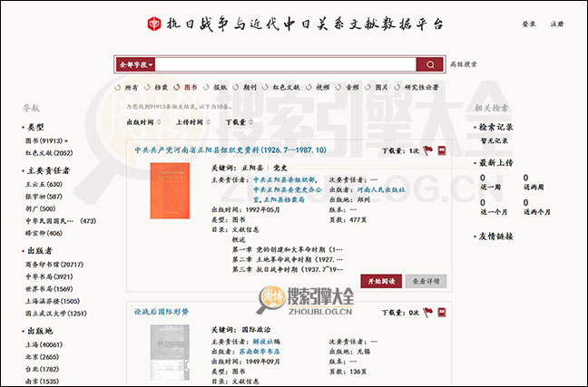Image resolution: width=588 pixels, height=387 pixels.
Task: Filter by author 杨家骆(406)
Action: (x=44, y=233)
